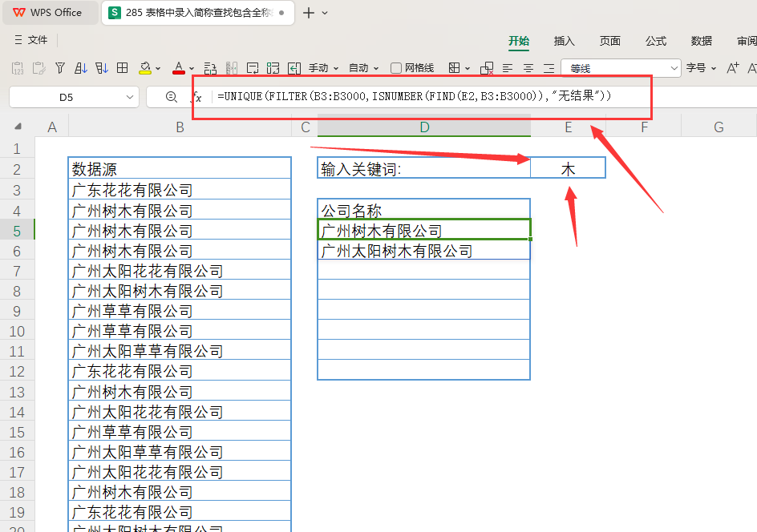Switch to the 插入 ribbon tab
The height and width of the screenshot is (532, 757).
pos(565,41)
